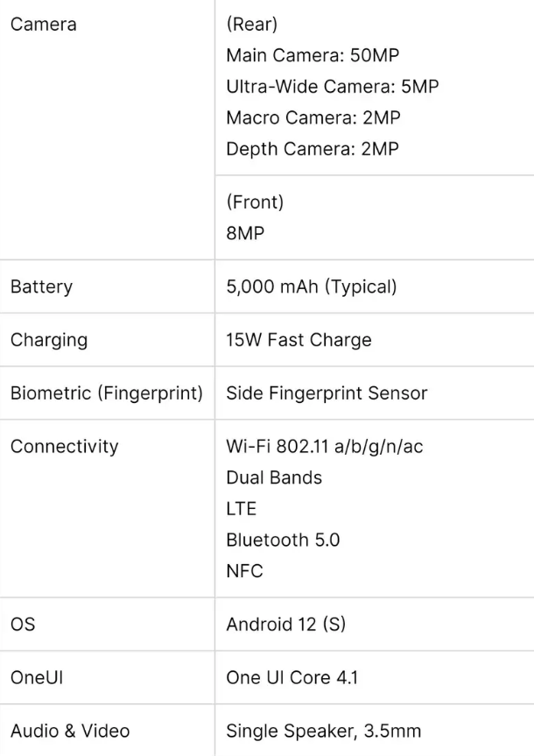Click the Camera row label

(44, 25)
